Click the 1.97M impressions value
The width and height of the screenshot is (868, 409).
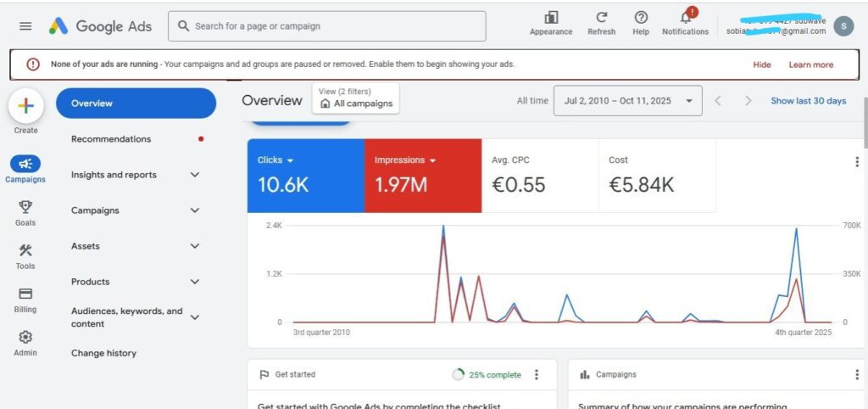pos(401,184)
